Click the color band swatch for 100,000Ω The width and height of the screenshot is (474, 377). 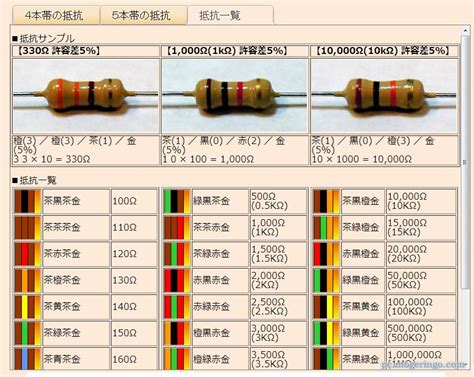click(x=326, y=307)
